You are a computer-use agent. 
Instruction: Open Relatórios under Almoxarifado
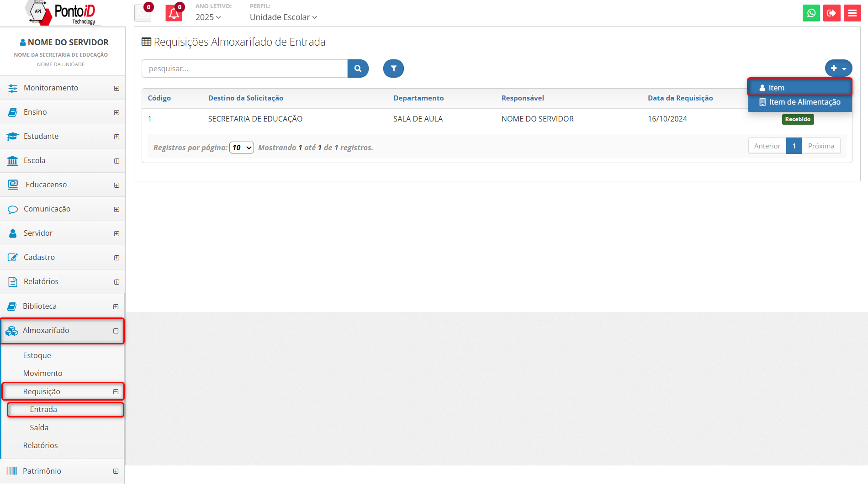(x=40, y=445)
